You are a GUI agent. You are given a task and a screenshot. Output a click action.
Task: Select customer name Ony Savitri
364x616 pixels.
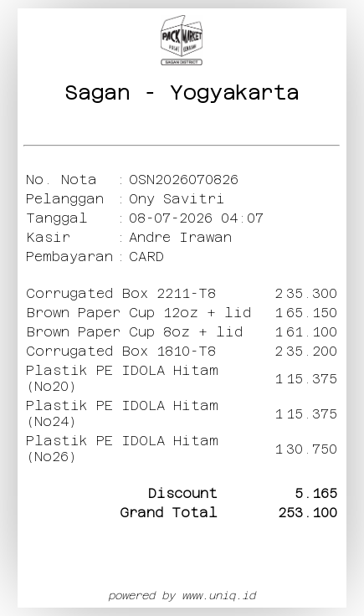tap(177, 199)
